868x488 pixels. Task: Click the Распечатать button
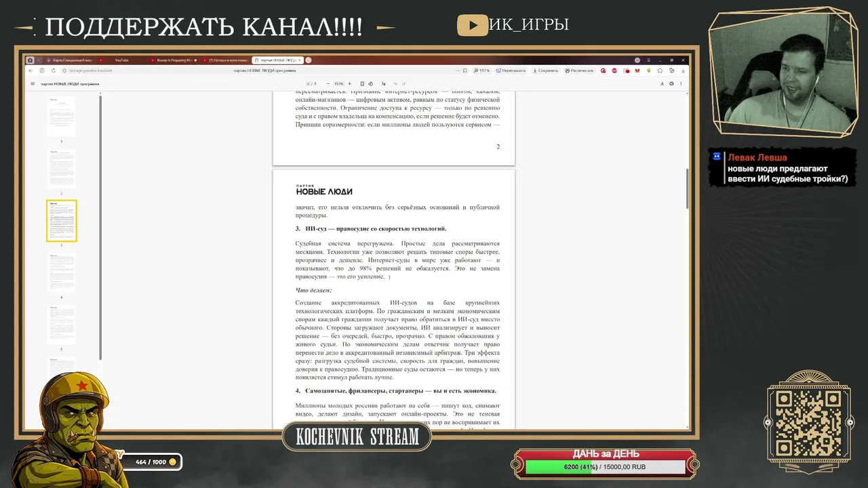(x=579, y=70)
